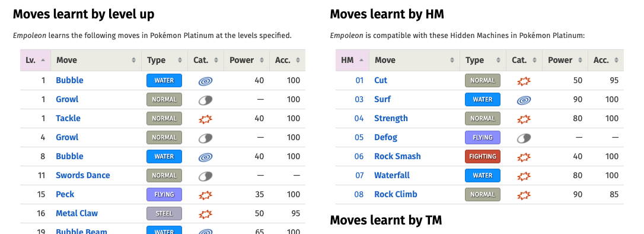Sort level-up moves by Power column
The height and width of the screenshot is (234, 644).
(247, 60)
